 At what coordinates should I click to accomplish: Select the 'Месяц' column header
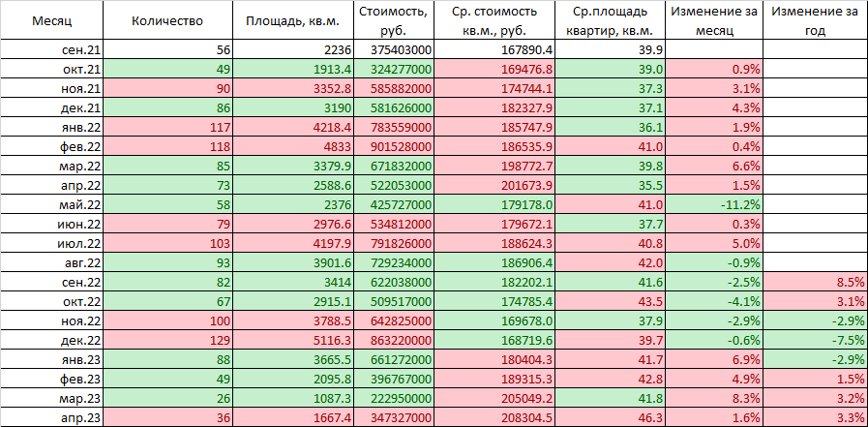(x=52, y=21)
